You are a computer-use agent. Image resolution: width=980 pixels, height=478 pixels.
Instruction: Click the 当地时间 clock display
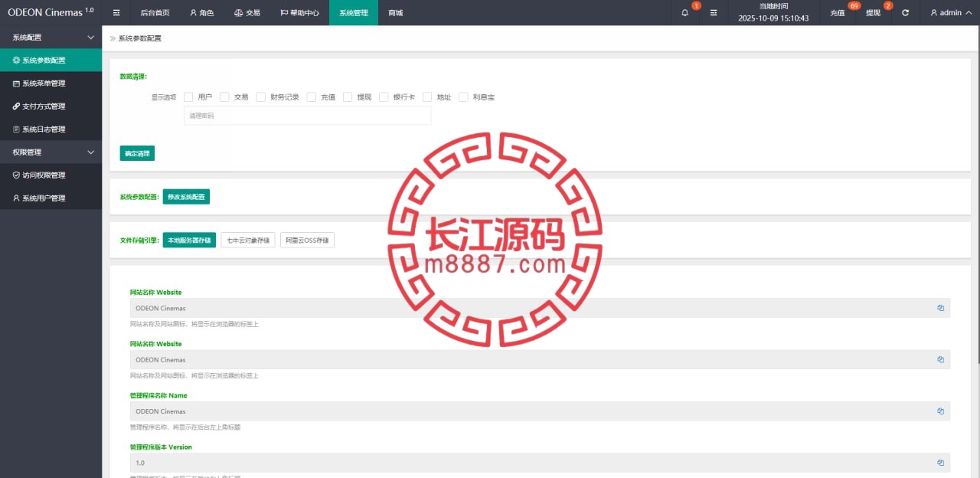(x=773, y=12)
